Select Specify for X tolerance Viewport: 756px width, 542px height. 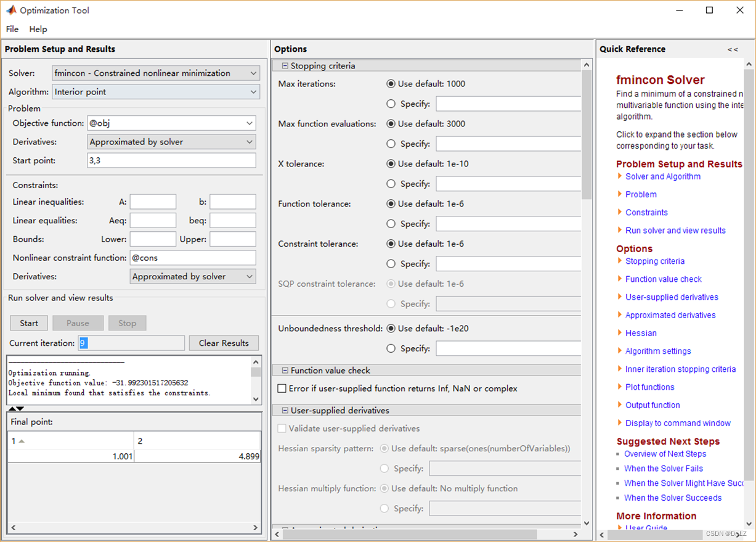[391, 184]
